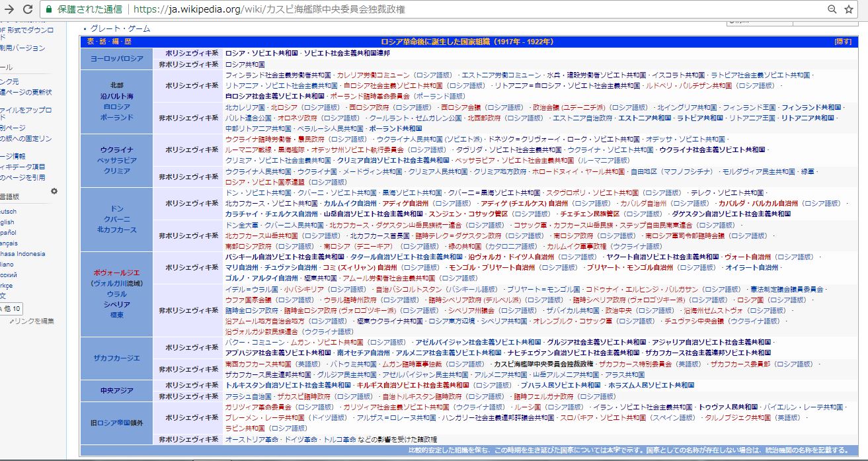The height and width of the screenshot is (461, 868).
Task: Open ページ情報 in the sidebar
Action: coord(13,157)
